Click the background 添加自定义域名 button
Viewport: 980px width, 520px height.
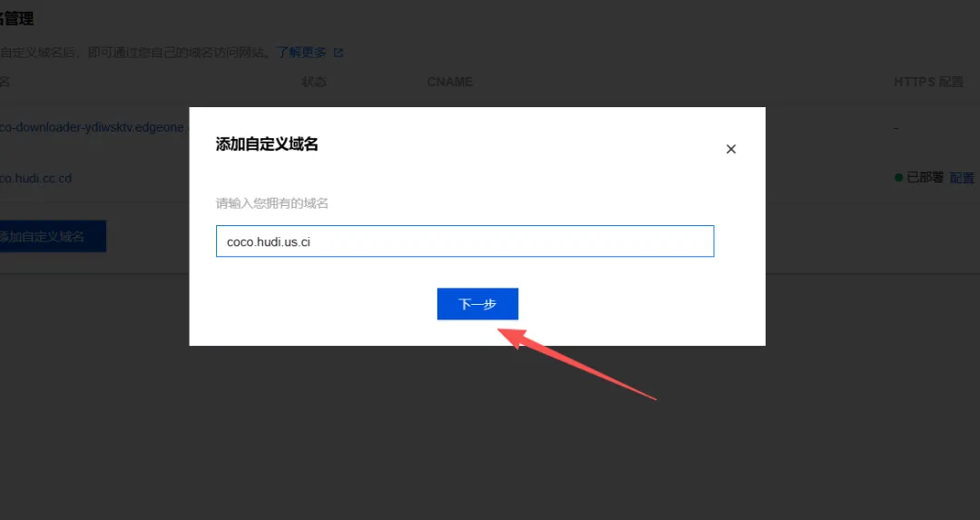(x=53, y=236)
